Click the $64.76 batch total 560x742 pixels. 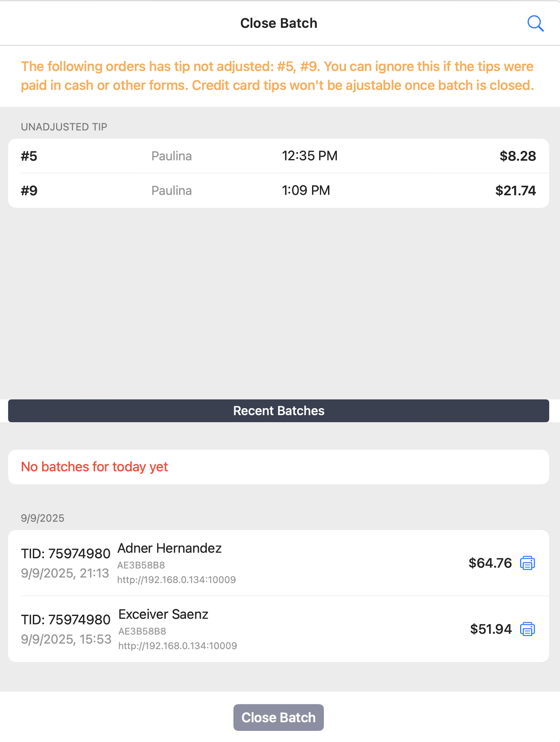[x=490, y=563]
